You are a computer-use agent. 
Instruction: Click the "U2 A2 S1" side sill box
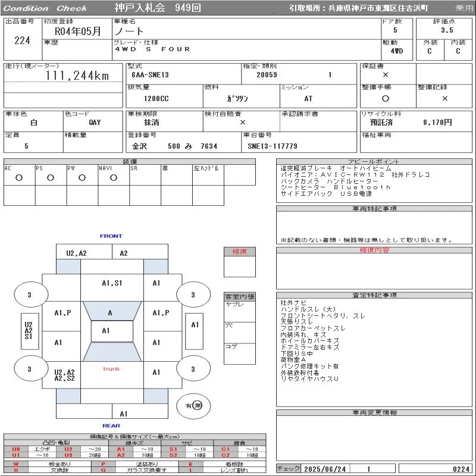[x=29, y=331]
